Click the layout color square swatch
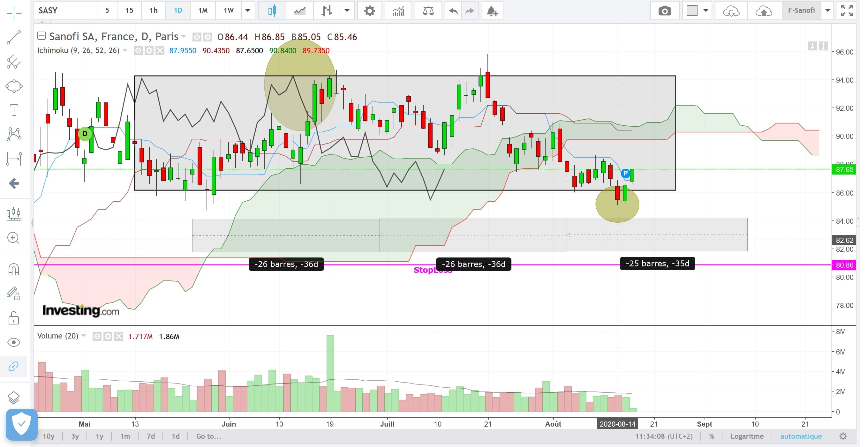Screen dimensions: 868x447 click(692, 11)
